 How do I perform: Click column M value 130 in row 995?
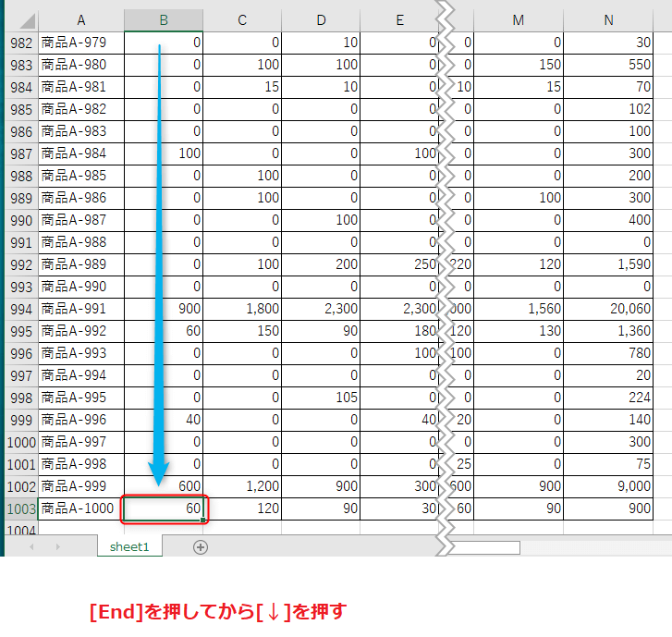(519, 331)
